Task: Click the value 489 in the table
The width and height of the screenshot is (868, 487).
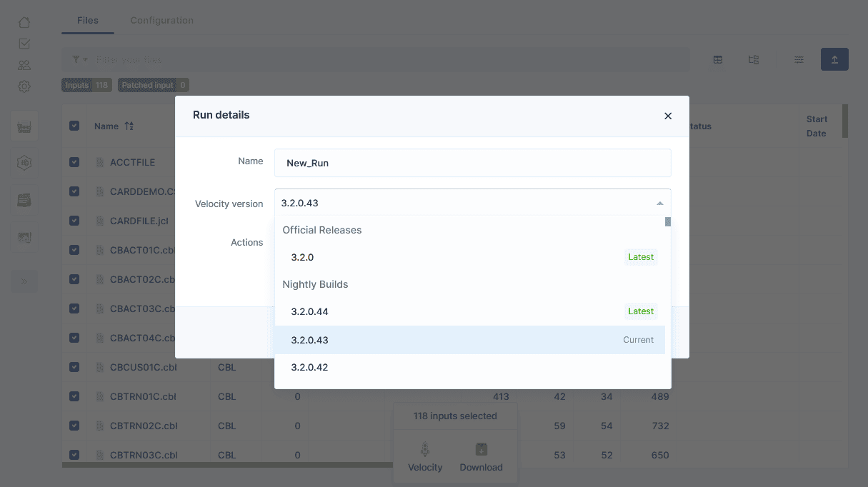Action: pos(660,396)
